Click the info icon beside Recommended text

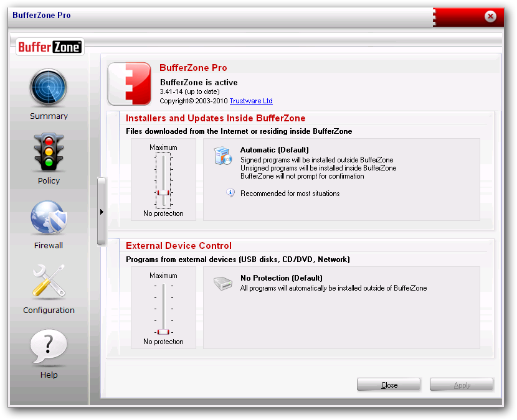[x=230, y=193]
